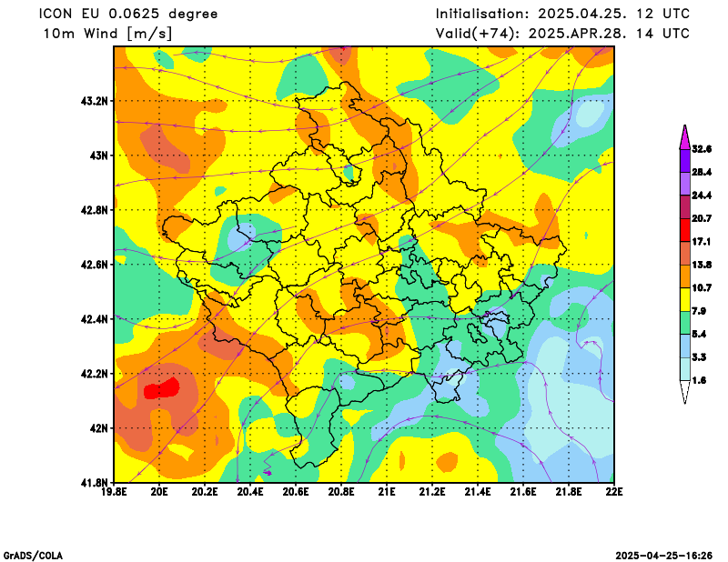Click the yellow legend swatch below 10.7
The image size is (728, 562).
pyautogui.click(x=684, y=300)
